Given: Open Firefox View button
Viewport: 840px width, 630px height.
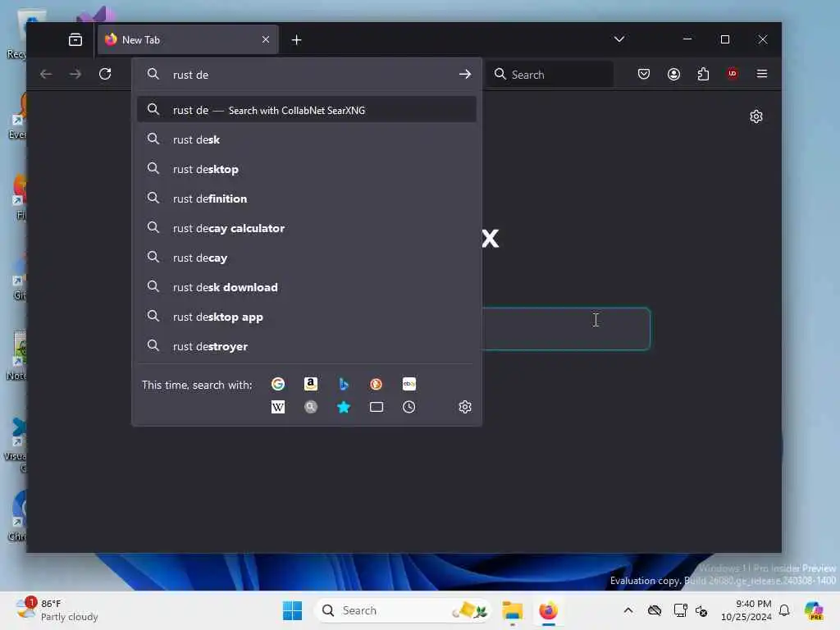Looking at the screenshot, I should 75,39.
